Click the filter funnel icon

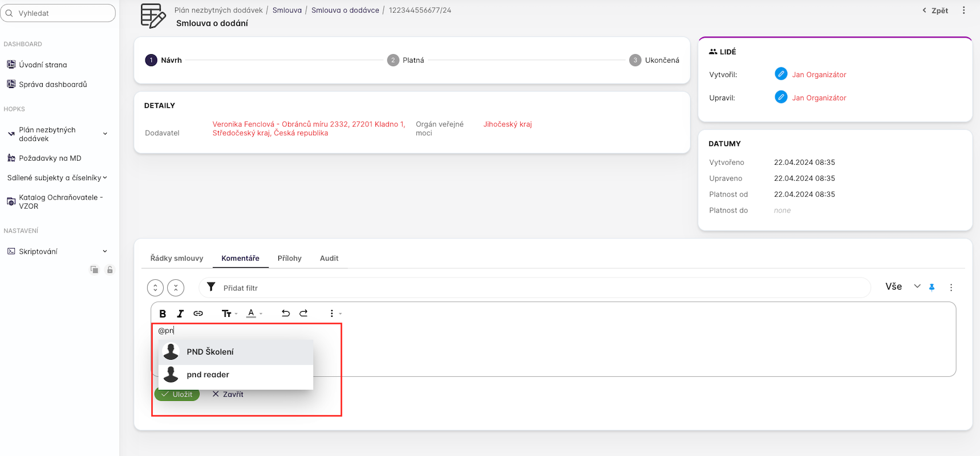[x=211, y=287]
